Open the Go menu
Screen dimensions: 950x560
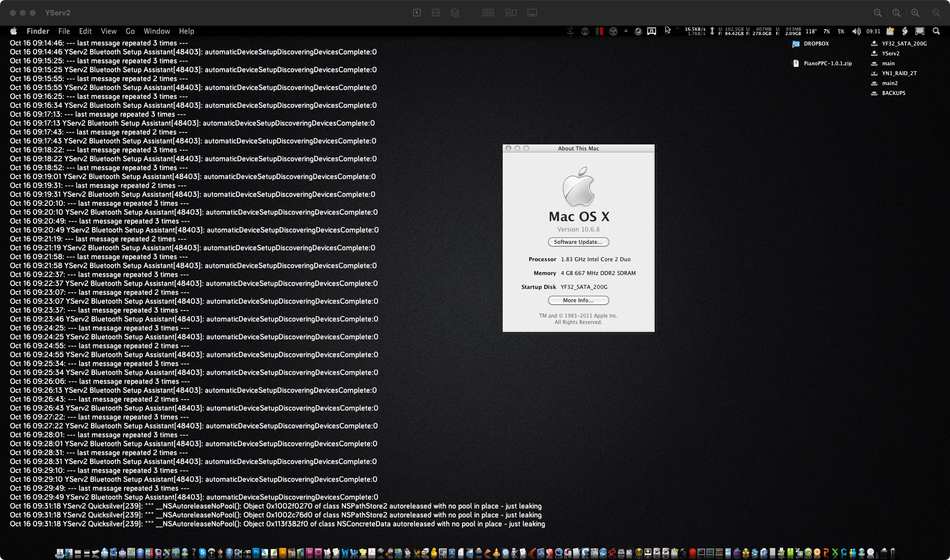(x=130, y=31)
